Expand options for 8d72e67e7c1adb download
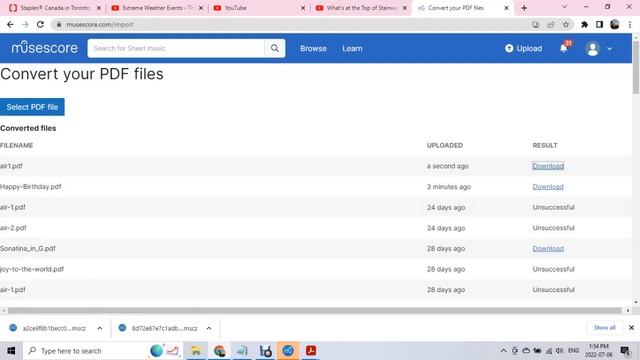 (x=209, y=328)
